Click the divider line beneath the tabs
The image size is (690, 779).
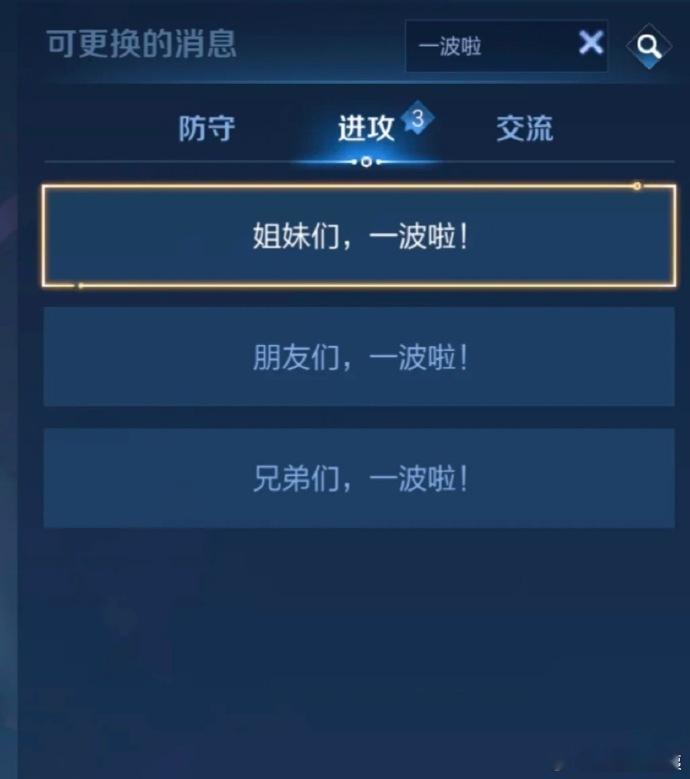coord(359,162)
